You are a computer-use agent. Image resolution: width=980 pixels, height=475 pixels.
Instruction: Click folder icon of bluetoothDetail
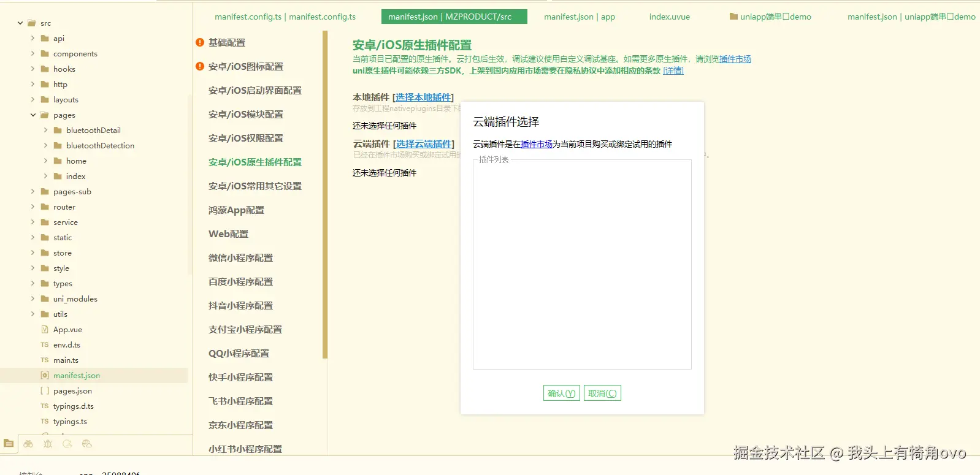tap(58, 130)
